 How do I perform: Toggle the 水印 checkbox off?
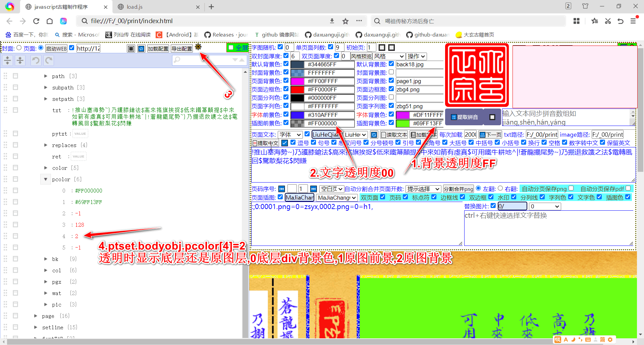(x=514, y=197)
